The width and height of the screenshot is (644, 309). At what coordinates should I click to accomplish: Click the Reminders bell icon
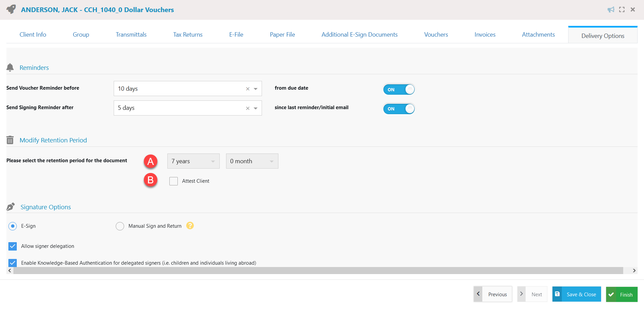pyautogui.click(x=10, y=67)
